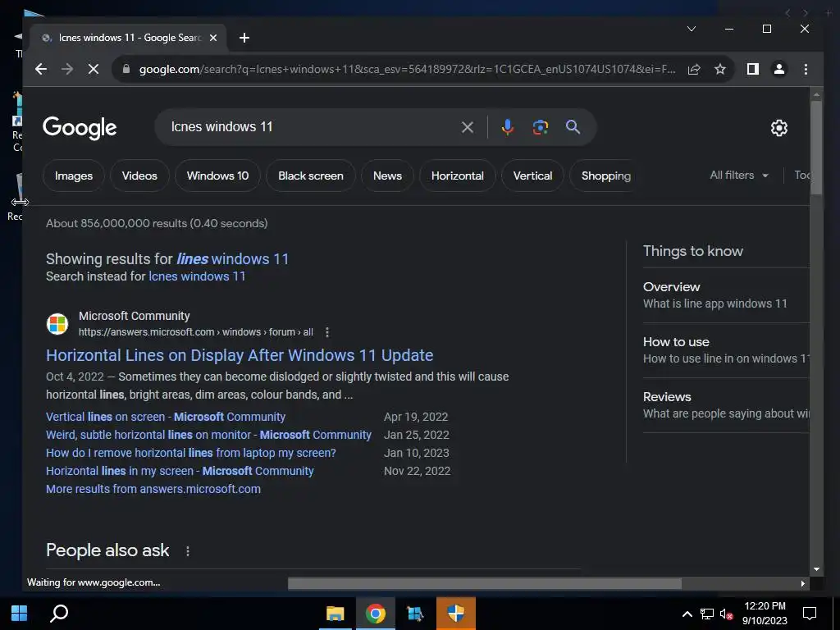
Task: Click the padlock site info icon
Action: point(126,69)
